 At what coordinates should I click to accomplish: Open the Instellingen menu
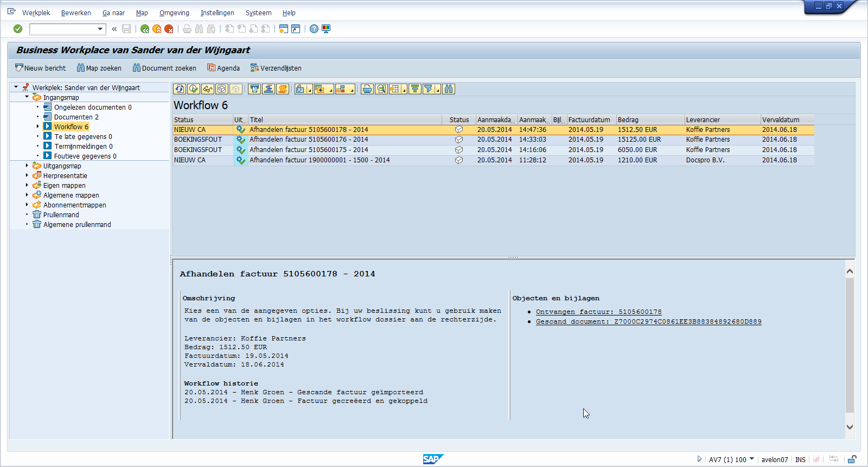click(x=217, y=13)
